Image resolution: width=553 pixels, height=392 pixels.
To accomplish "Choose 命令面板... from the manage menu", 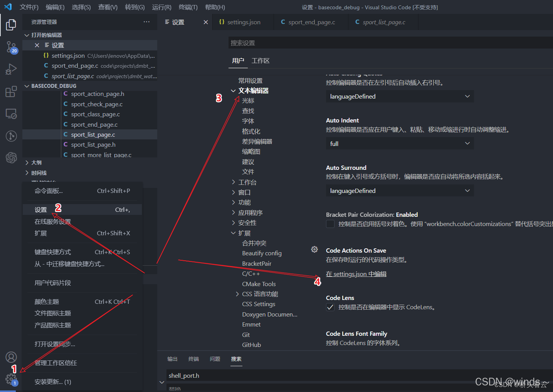I will click(x=82, y=191).
